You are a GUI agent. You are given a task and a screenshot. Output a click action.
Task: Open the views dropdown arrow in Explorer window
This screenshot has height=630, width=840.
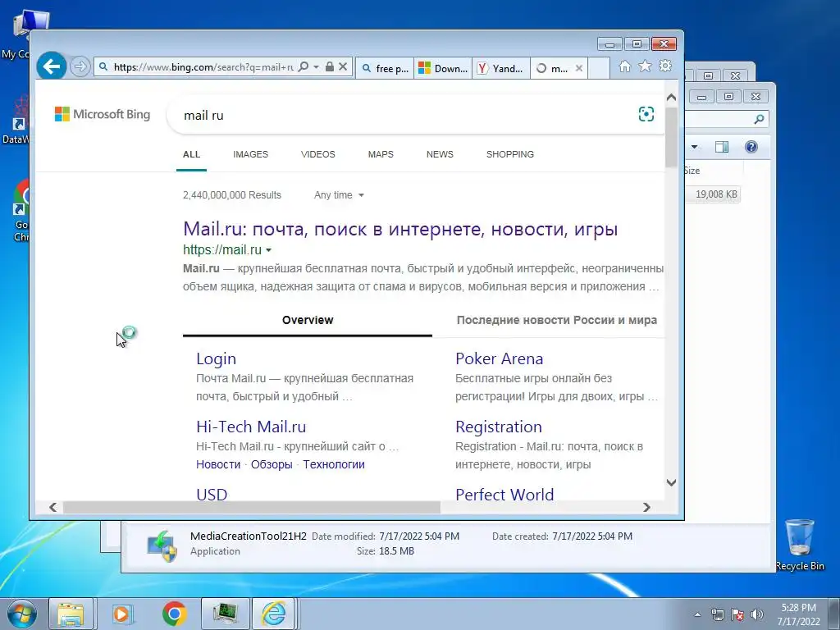[x=694, y=147]
